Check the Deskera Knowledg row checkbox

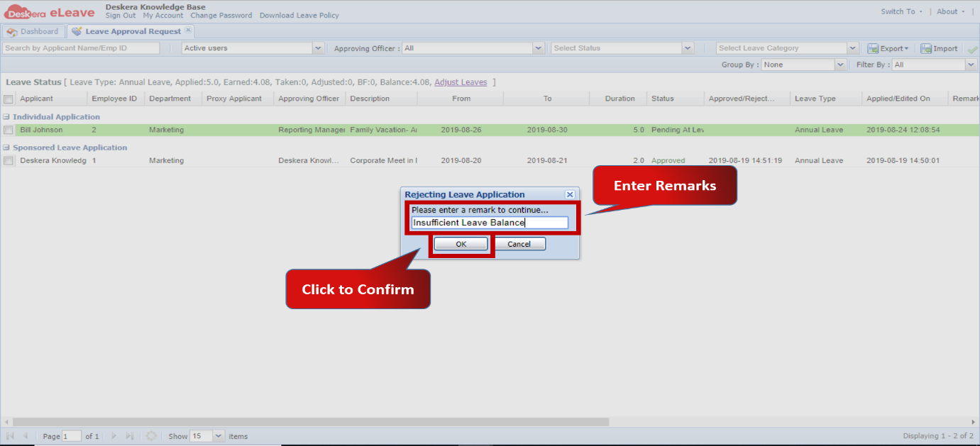pos(9,160)
